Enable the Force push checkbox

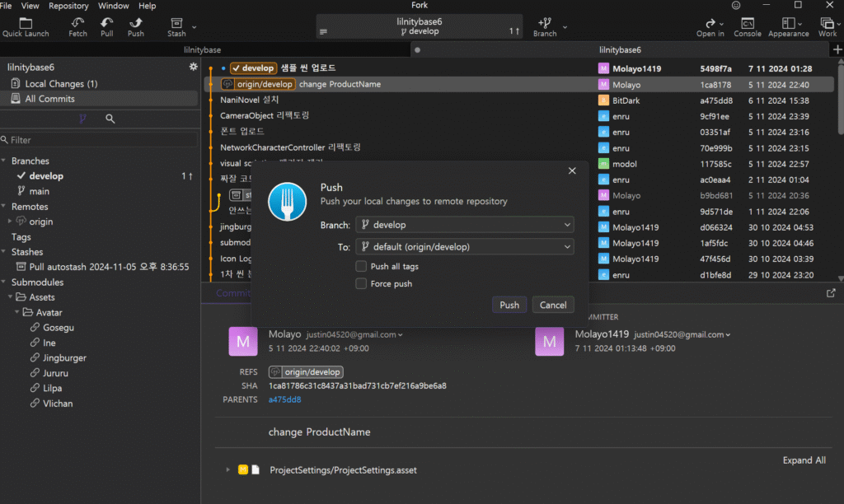tap(361, 283)
